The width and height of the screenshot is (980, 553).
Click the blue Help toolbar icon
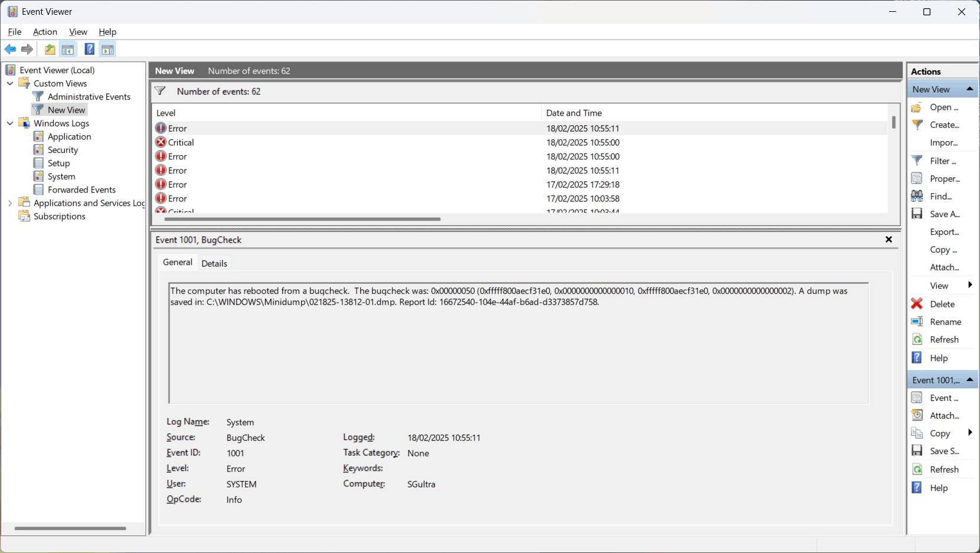point(90,50)
